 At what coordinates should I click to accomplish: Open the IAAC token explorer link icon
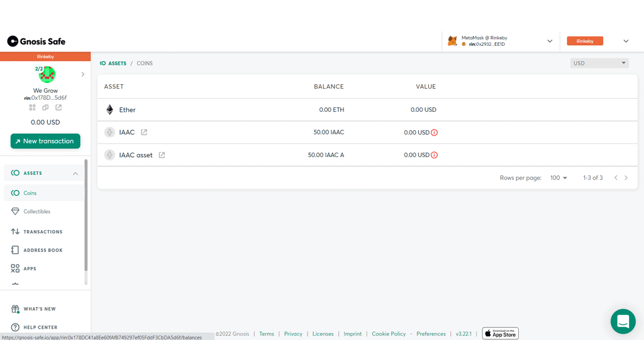(x=144, y=133)
